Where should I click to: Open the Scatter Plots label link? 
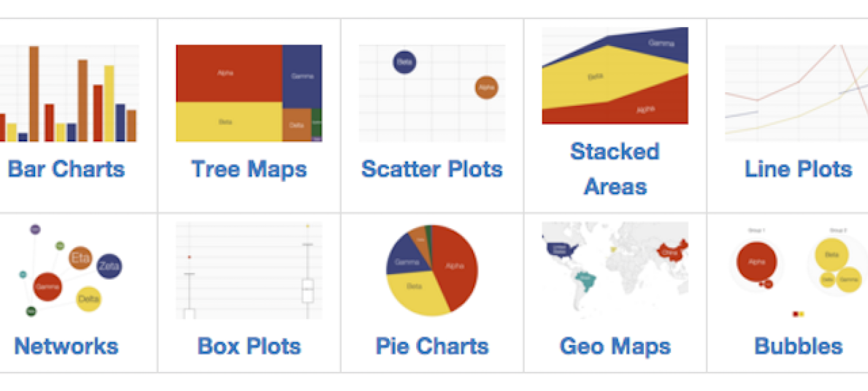tap(432, 169)
